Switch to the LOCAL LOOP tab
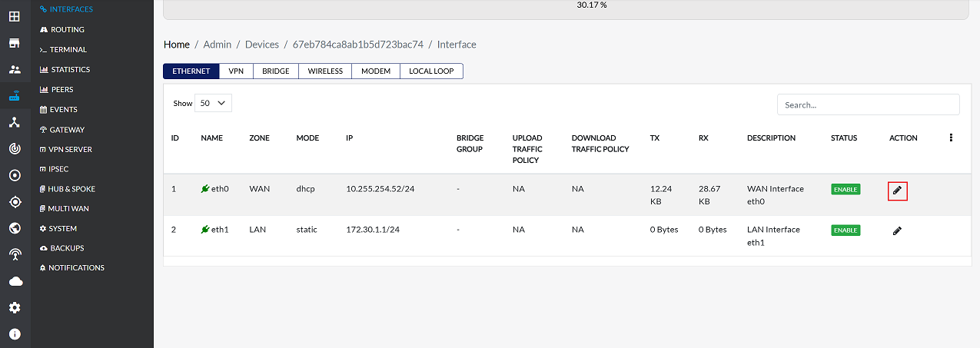The height and width of the screenshot is (348, 980). click(431, 71)
